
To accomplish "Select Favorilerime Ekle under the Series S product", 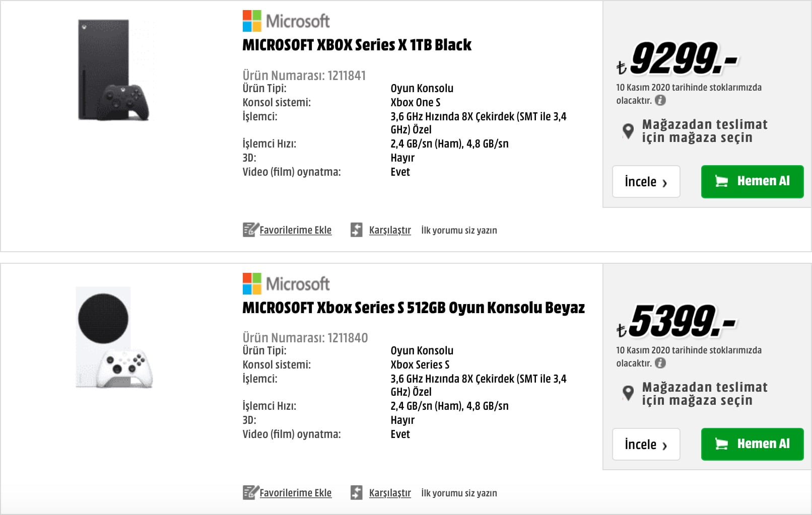I will click(296, 492).
